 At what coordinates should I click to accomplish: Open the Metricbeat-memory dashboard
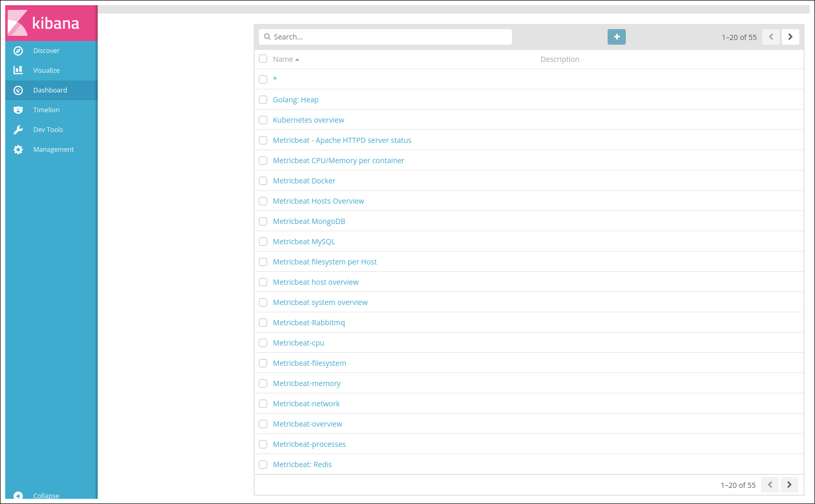tap(307, 383)
